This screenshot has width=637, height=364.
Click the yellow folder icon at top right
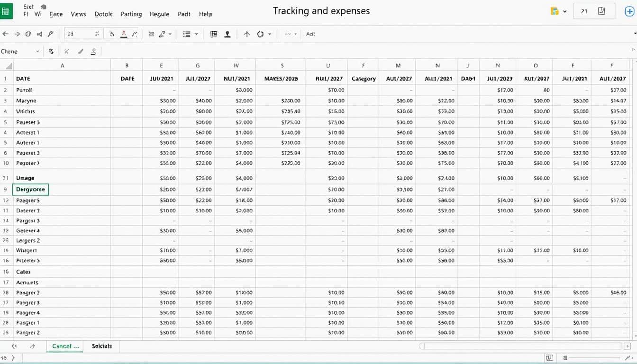(555, 11)
